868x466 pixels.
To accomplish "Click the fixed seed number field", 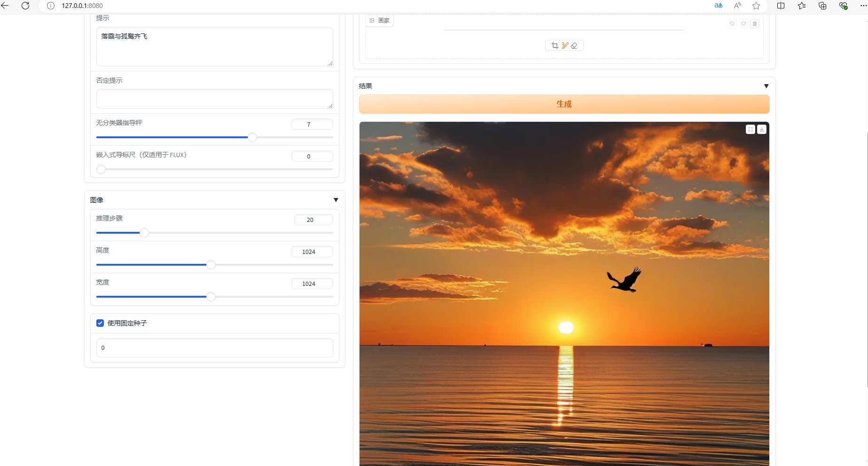I will click(x=215, y=348).
